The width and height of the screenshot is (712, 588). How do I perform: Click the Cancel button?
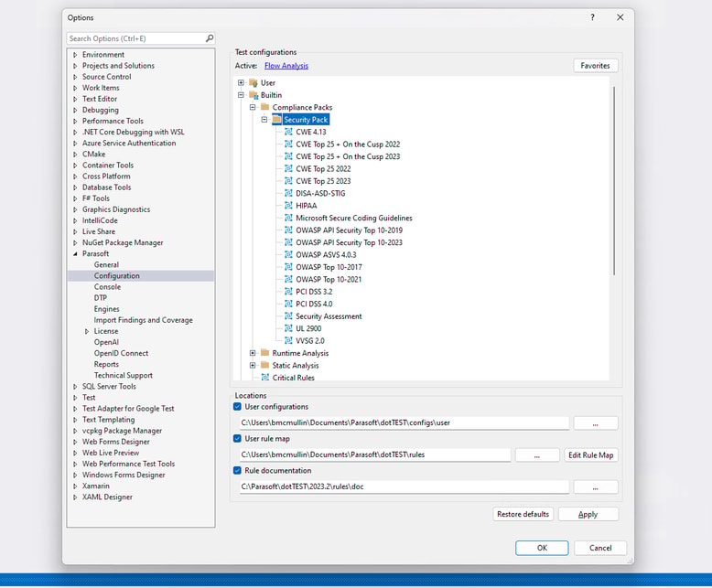[x=600, y=548]
